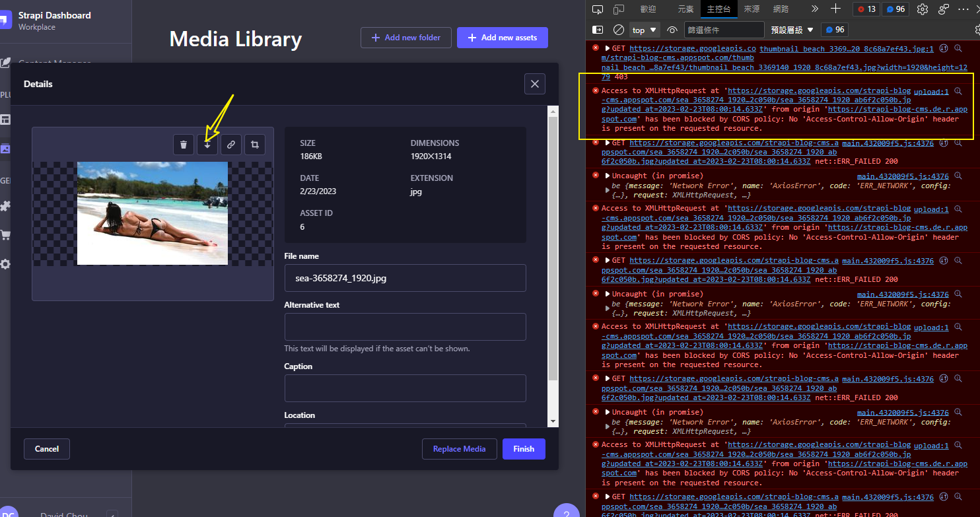Switch to the 元素 tab

[685, 9]
